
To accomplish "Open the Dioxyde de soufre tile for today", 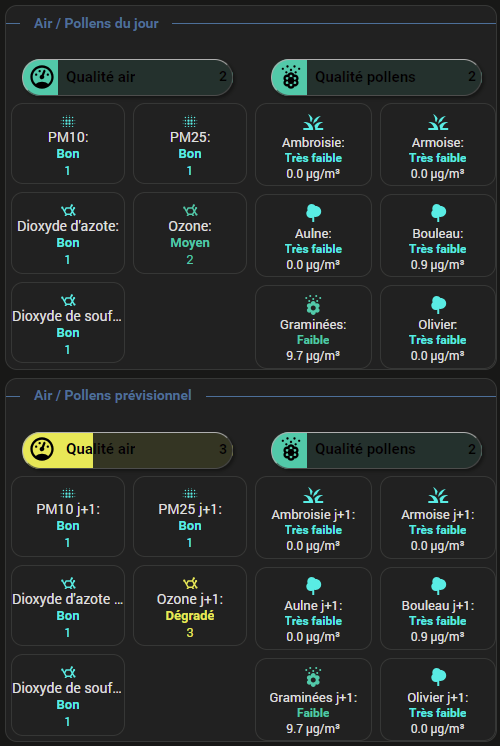I will point(68,323).
